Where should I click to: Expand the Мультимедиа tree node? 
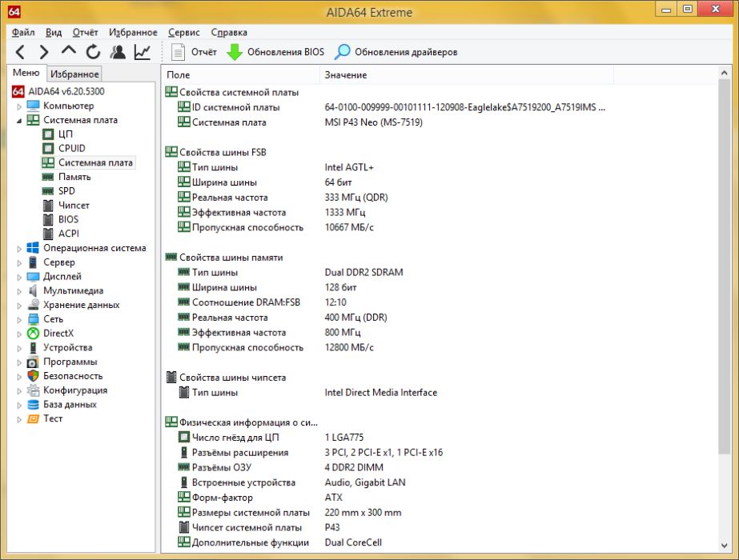tap(19, 291)
